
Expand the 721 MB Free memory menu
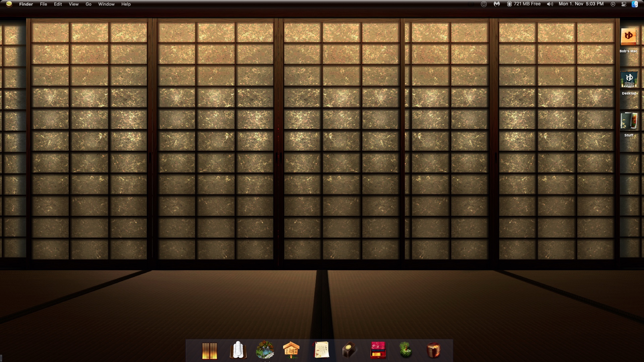click(x=524, y=4)
